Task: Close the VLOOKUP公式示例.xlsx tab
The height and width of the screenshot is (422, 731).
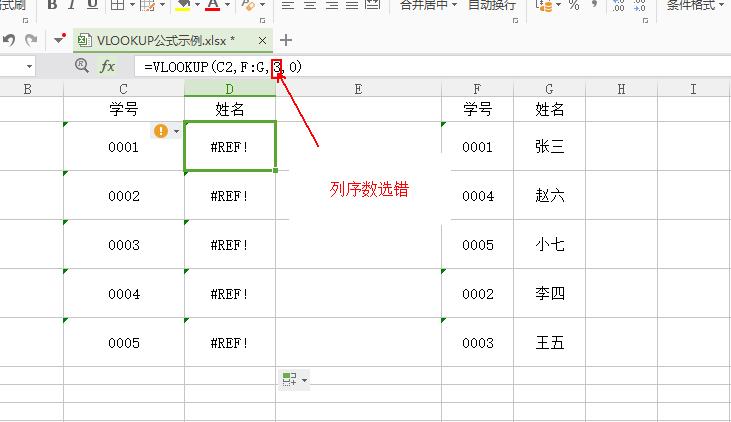Action: pyautogui.click(x=262, y=41)
